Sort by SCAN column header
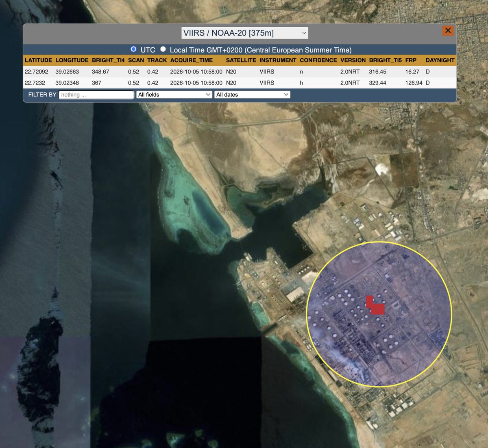Image resolution: width=488 pixels, height=448 pixels. coord(136,60)
